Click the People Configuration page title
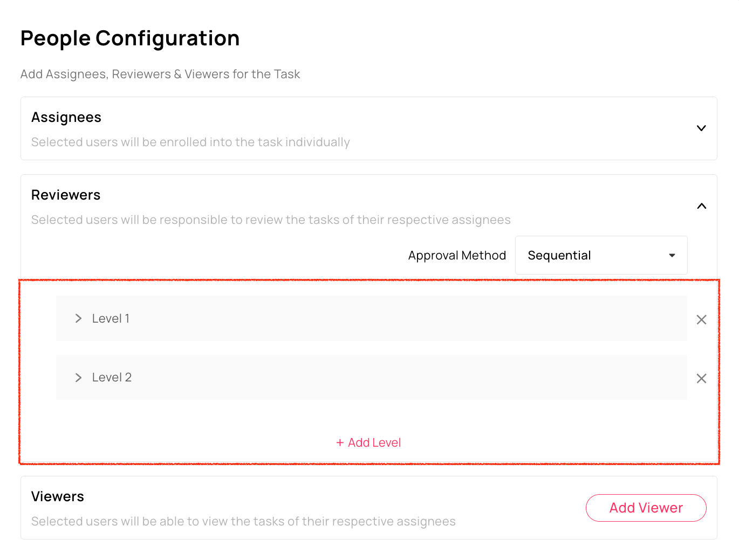The image size is (739, 560). click(x=130, y=38)
